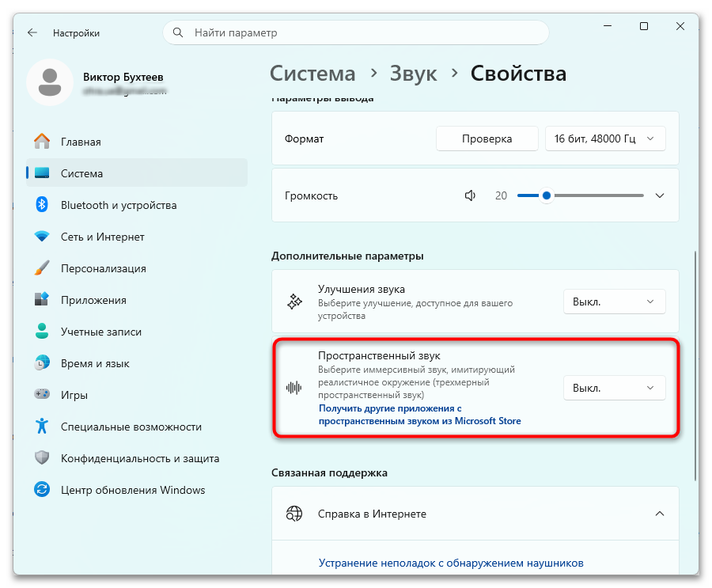Open Конфиденциальность и защита category

click(137, 458)
